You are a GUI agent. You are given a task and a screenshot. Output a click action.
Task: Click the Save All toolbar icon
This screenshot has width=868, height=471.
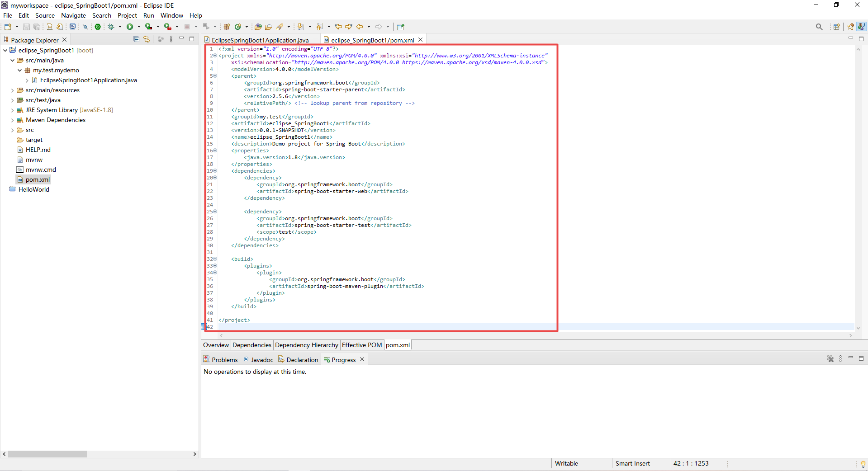(x=37, y=27)
